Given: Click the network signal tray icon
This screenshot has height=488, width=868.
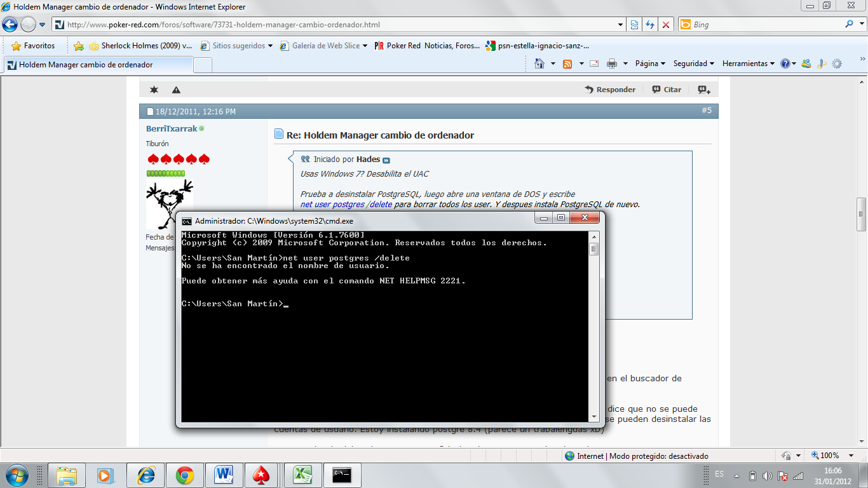Looking at the screenshot, I should click(x=798, y=475).
